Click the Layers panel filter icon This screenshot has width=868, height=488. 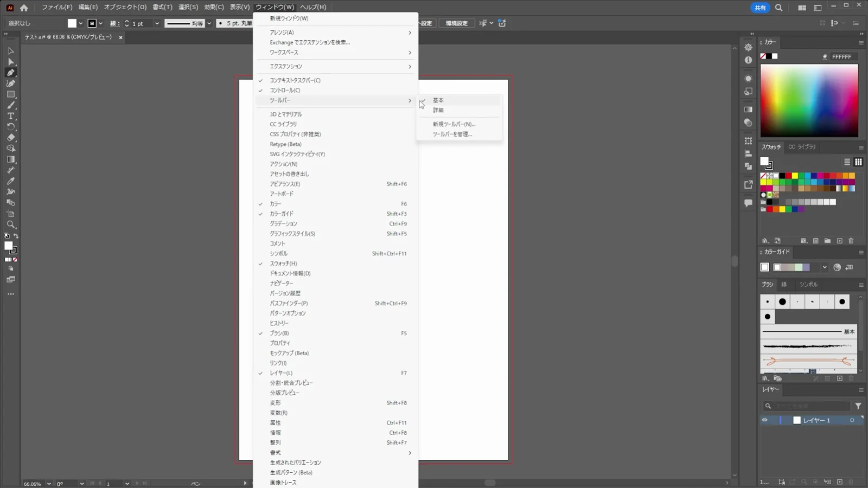[x=858, y=406]
